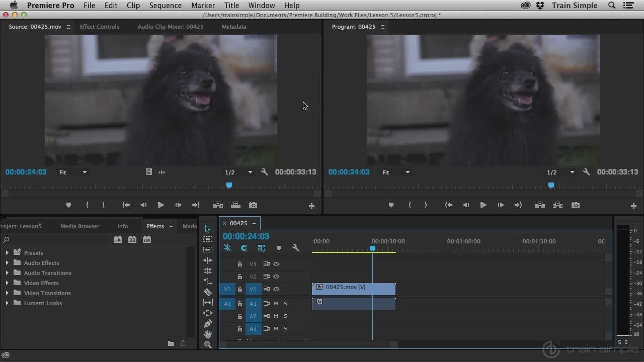The height and width of the screenshot is (362, 644).
Task: Click Export Frame camera in Source monitor
Action: tap(253, 205)
